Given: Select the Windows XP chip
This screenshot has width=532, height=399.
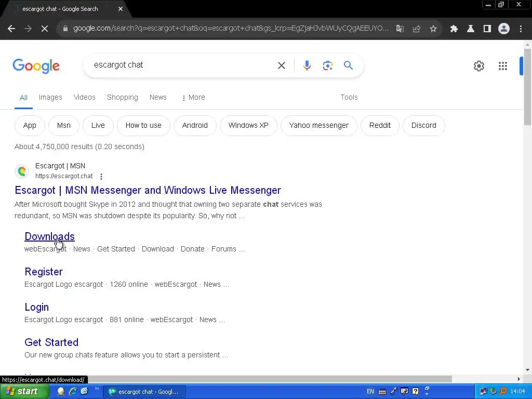Looking at the screenshot, I should (248, 126).
